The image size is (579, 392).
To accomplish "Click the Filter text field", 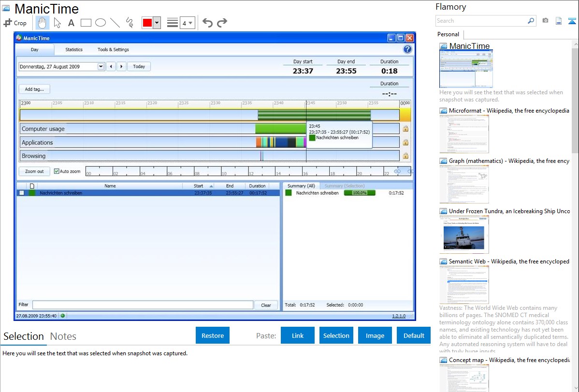I will [143, 305].
